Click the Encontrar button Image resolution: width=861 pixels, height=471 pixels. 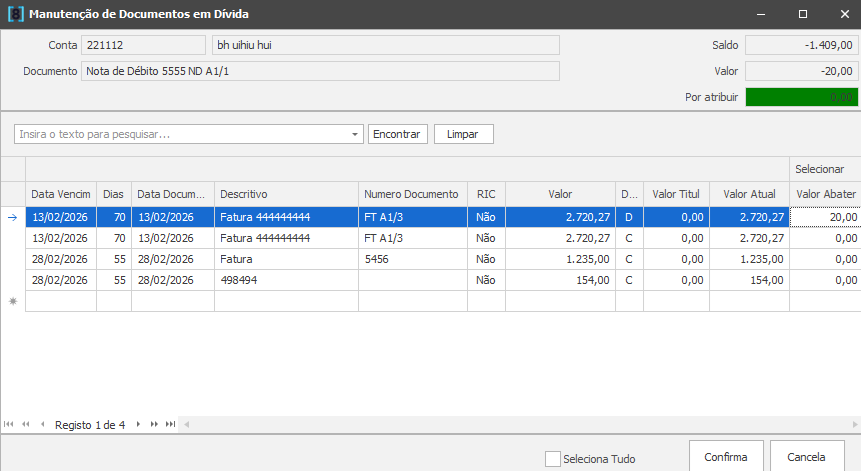(x=398, y=134)
